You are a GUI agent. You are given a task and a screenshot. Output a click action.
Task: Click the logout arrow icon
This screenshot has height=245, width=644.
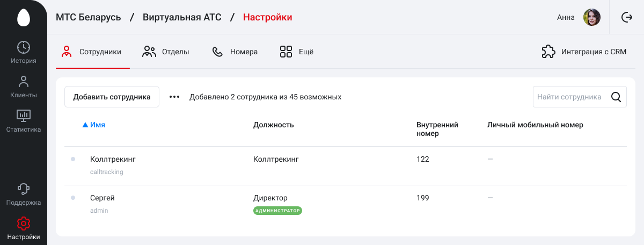pyautogui.click(x=627, y=17)
